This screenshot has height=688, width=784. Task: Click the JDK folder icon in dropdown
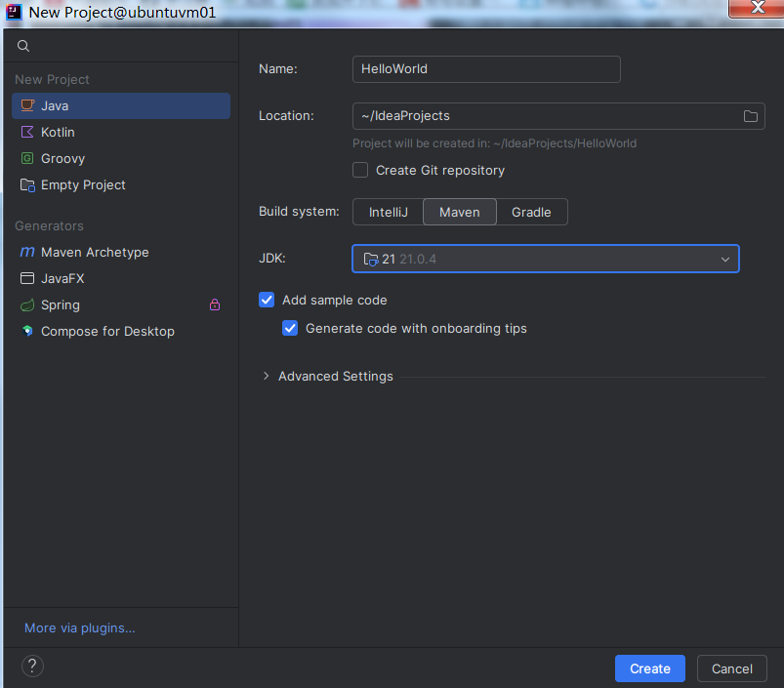[370, 260]
